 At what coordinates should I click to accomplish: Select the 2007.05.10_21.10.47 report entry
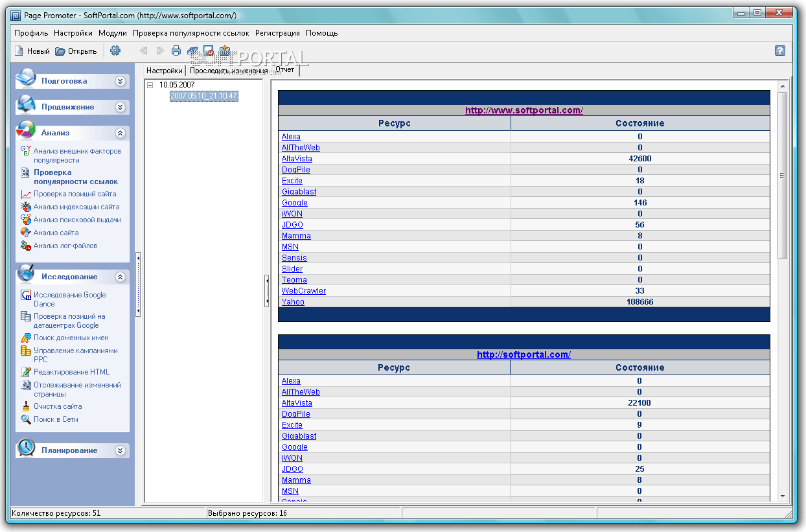coord(203,96)
